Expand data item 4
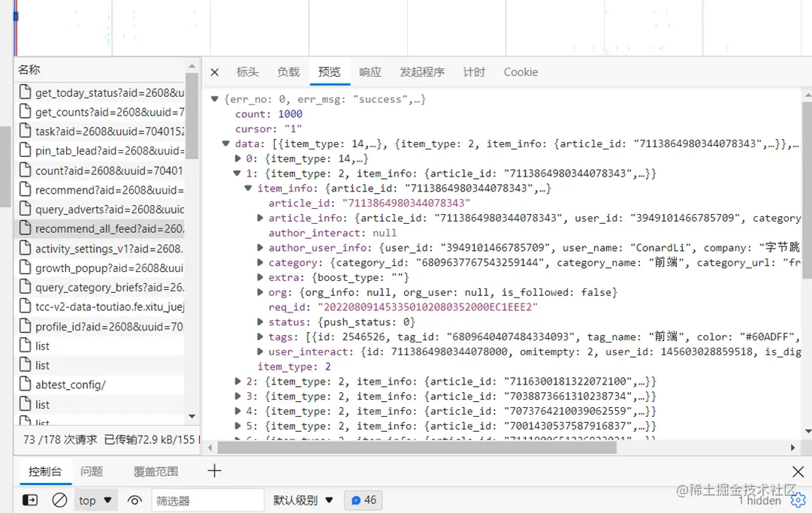This screenshot has height=513, width=812. click(x=237, y=411)
